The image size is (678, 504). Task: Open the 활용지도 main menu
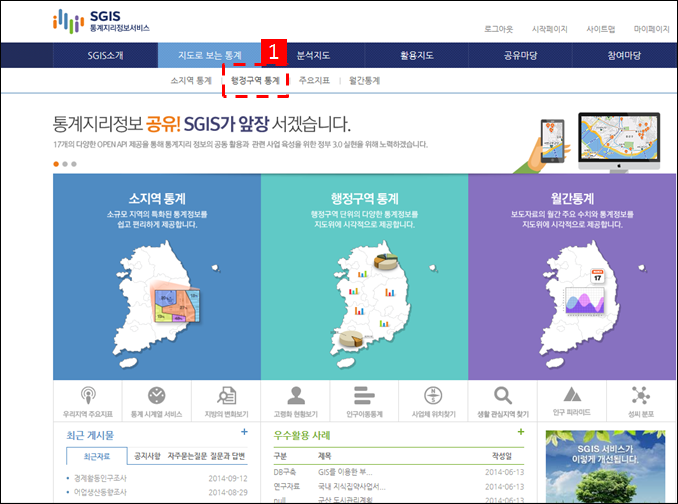417,55
